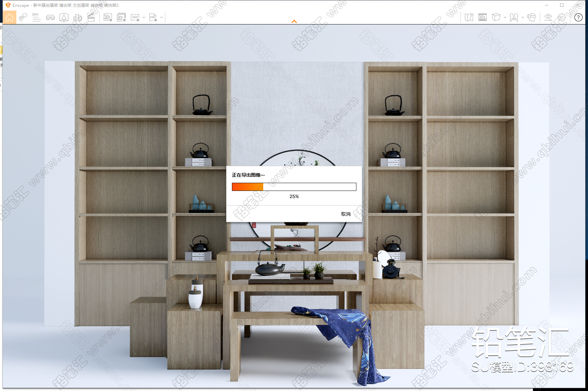Click the Rendering Style cube icon
Viewport: 588px width, 391px height.
pos(496,17)
